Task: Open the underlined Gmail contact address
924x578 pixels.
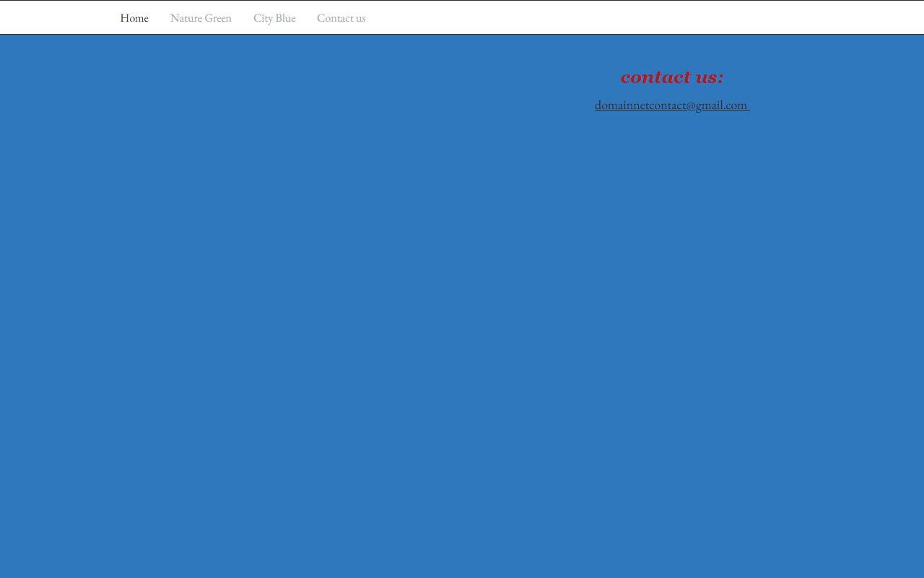Action: tap(671, 105)
